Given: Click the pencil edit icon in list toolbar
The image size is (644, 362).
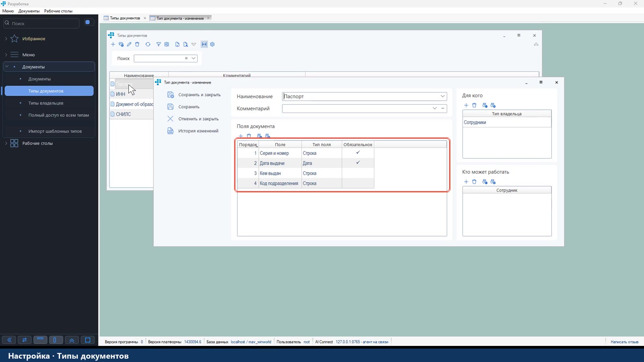Looking at the screenshot, I should (x=129, y=44).
